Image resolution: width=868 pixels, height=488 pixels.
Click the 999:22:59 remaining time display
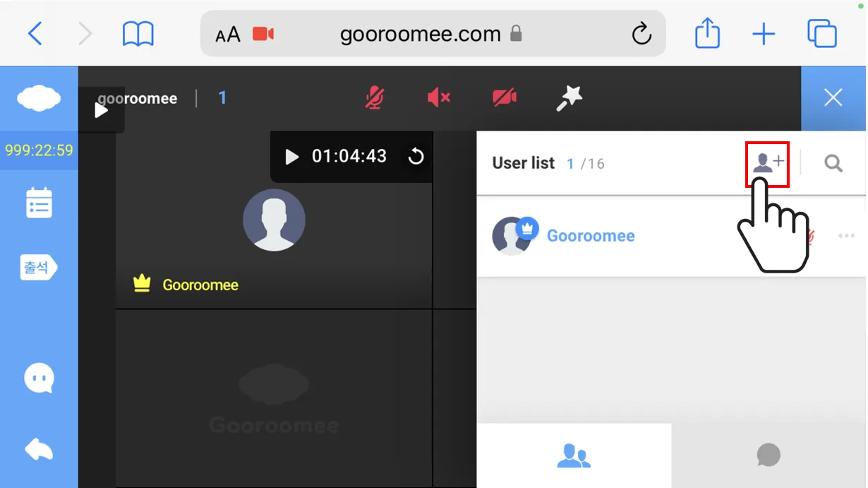[39, 150]
